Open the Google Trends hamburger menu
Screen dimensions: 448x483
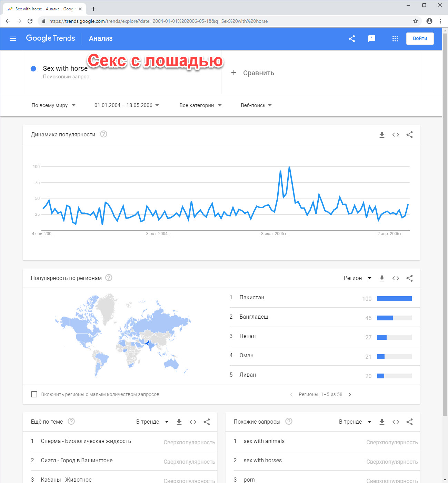tap(13, 39)
